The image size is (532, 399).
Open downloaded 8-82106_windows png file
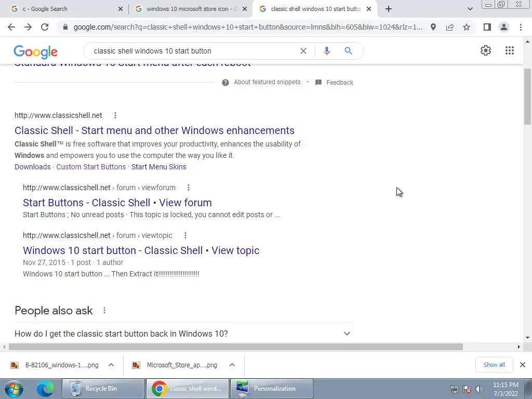(62, 365)
